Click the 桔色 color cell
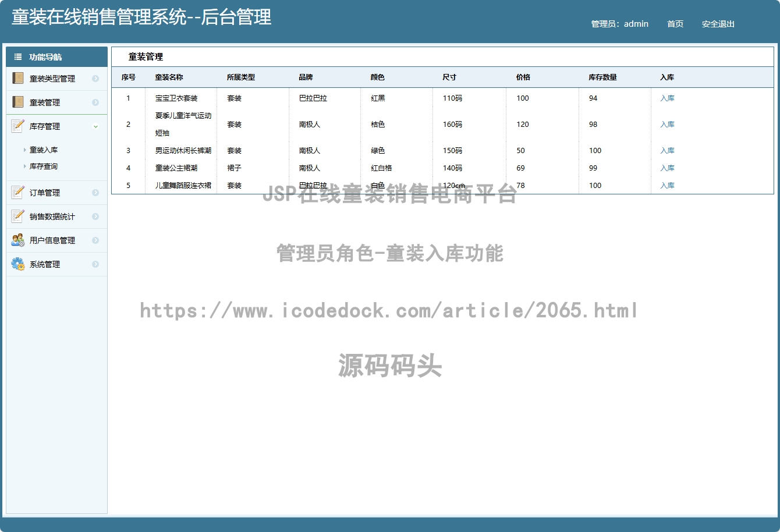 378,125
